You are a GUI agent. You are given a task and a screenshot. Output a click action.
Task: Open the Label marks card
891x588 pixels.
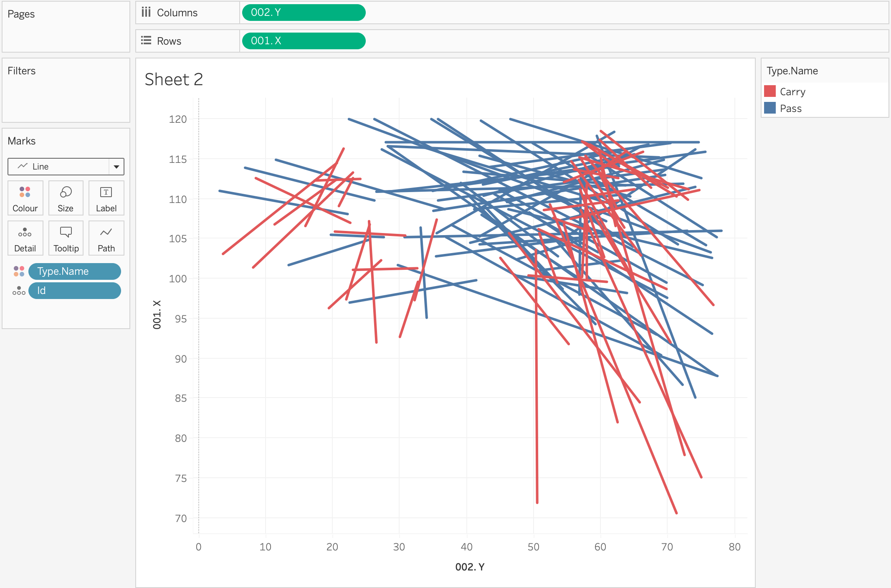(x=106, y=198)
